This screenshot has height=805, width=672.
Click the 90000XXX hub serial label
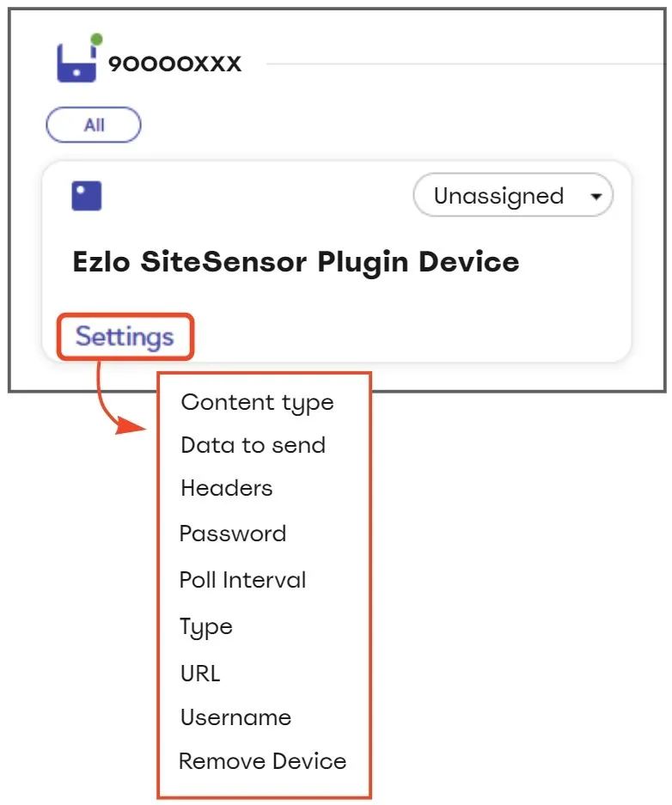(x=174, y=64)
